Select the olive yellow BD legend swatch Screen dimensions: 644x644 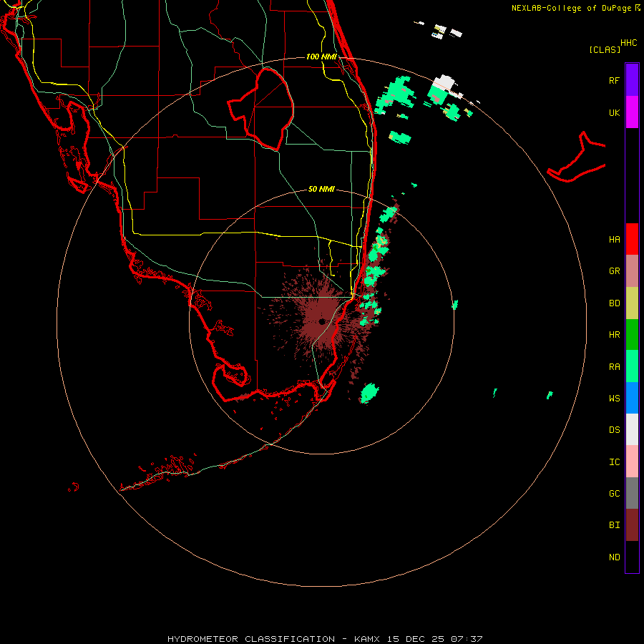click(632, 303)
